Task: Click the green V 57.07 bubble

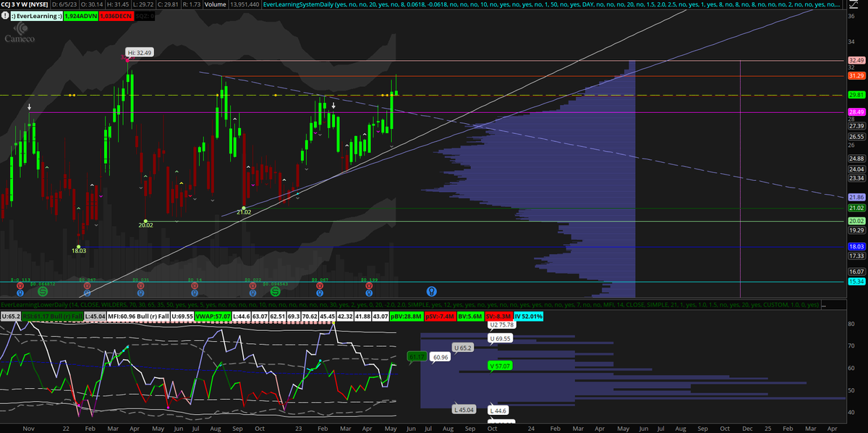Action: pos(501,366)
